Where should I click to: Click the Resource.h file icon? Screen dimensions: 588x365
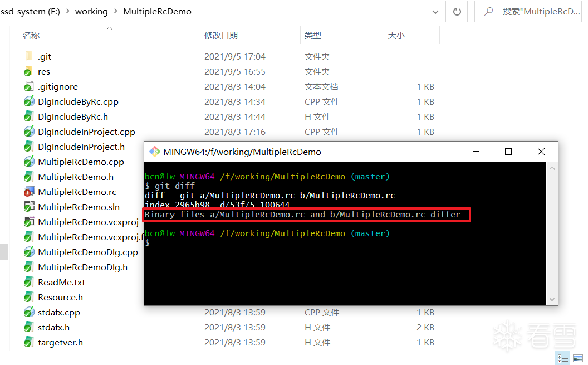click(29, 297)
